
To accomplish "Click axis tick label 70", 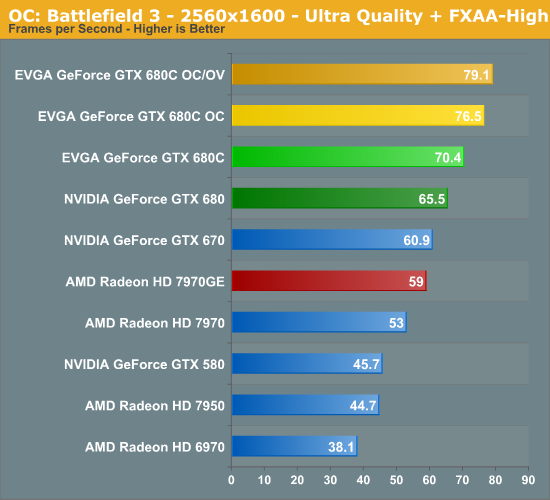I will pos(462,480).
